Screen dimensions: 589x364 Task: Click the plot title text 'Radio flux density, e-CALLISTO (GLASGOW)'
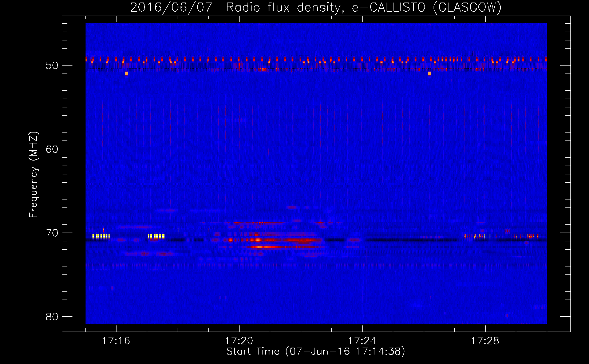(364, 7)
